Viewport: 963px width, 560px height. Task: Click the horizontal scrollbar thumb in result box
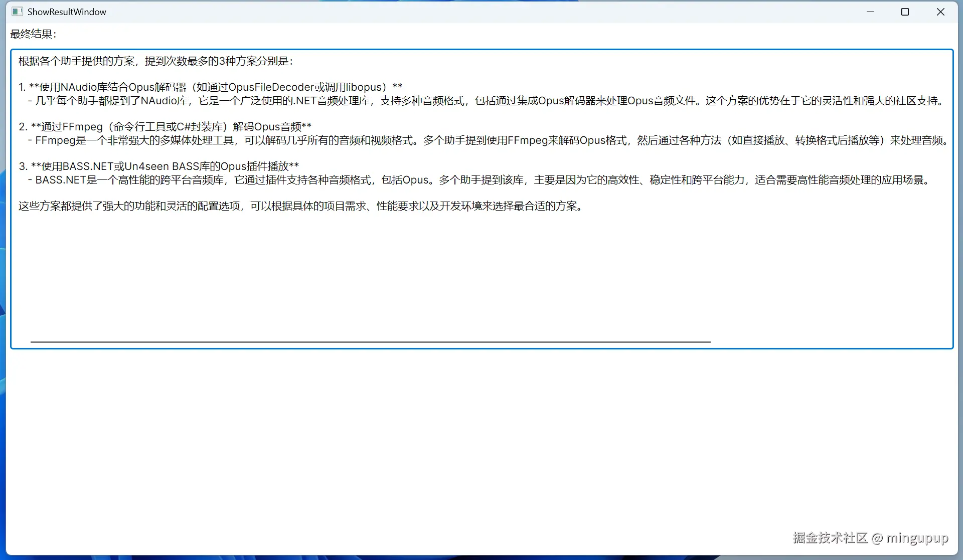(x=370, y=342)
